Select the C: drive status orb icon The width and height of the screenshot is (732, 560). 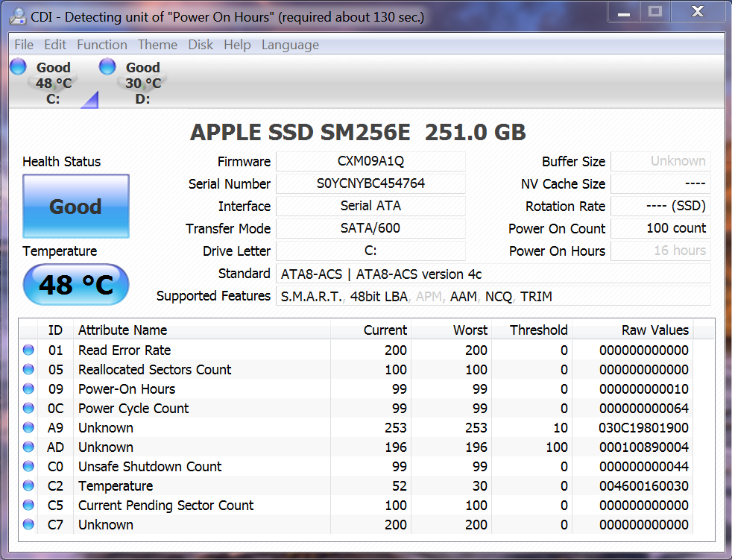point(19,67)
